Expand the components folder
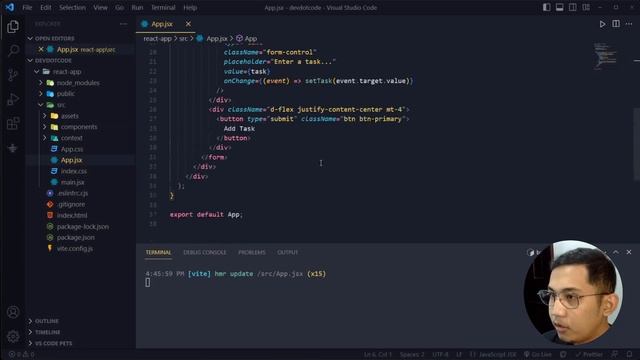The height and width of the screenshot is (360, 640). click(x=45, y=127)
